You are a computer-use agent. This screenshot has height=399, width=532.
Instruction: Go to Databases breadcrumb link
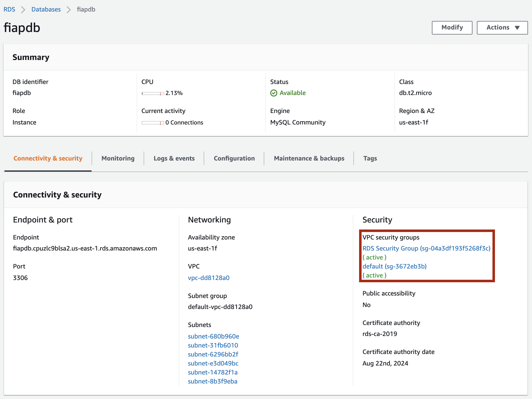(46, 9)
